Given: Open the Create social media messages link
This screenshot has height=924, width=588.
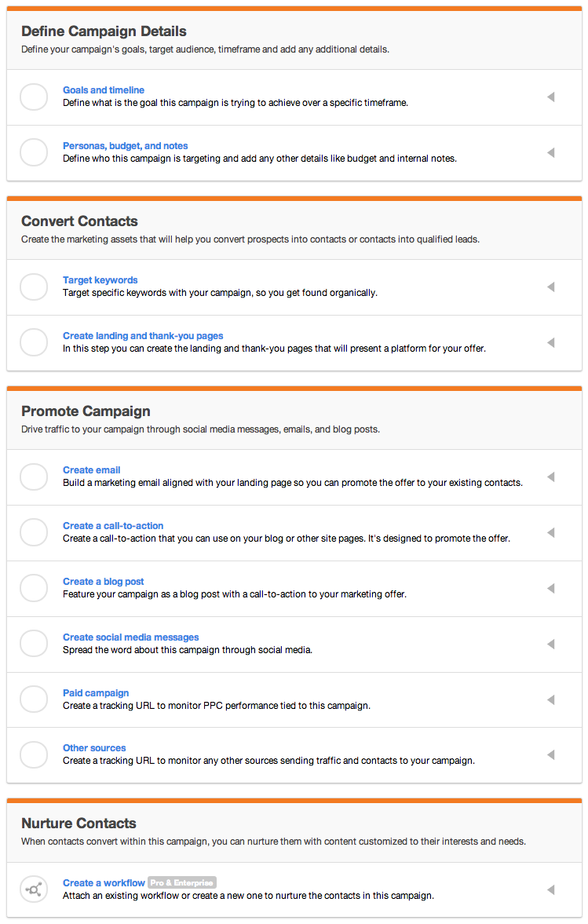Looking at the screenshot, I should pyautogui.click(x=131, y=637).
